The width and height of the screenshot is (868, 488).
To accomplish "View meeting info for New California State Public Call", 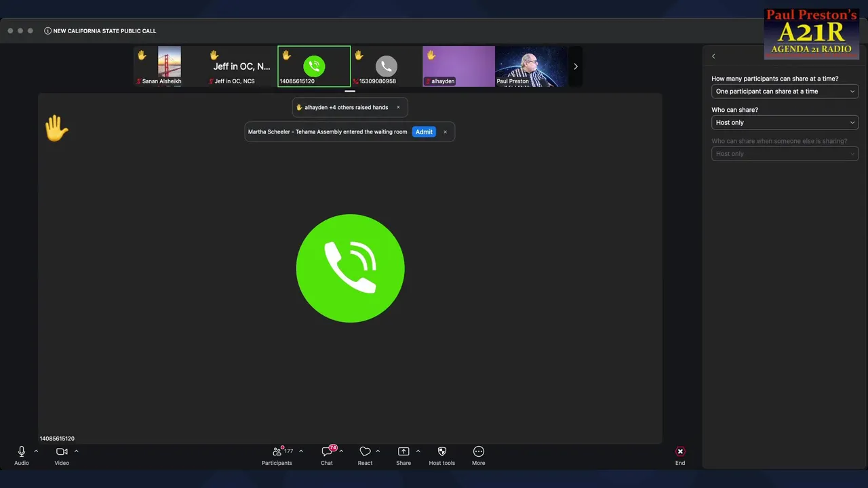I will pyautogui.click(x=47, y=30).
